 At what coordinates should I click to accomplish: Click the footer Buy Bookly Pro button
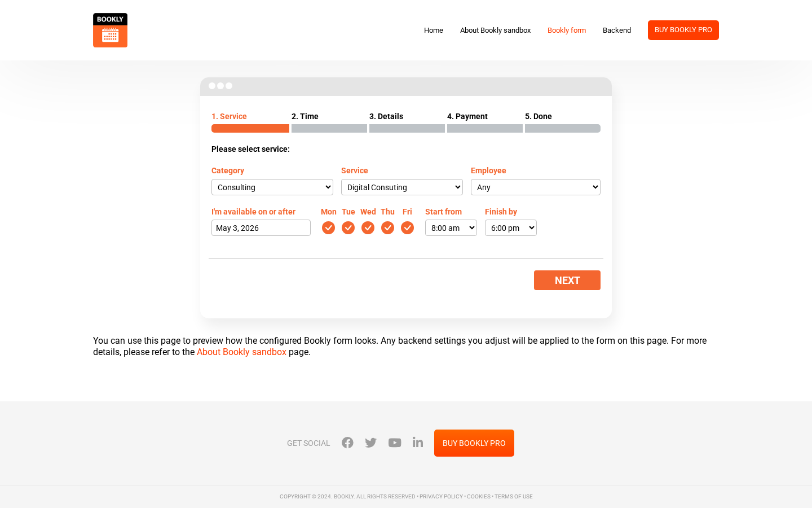474,443
